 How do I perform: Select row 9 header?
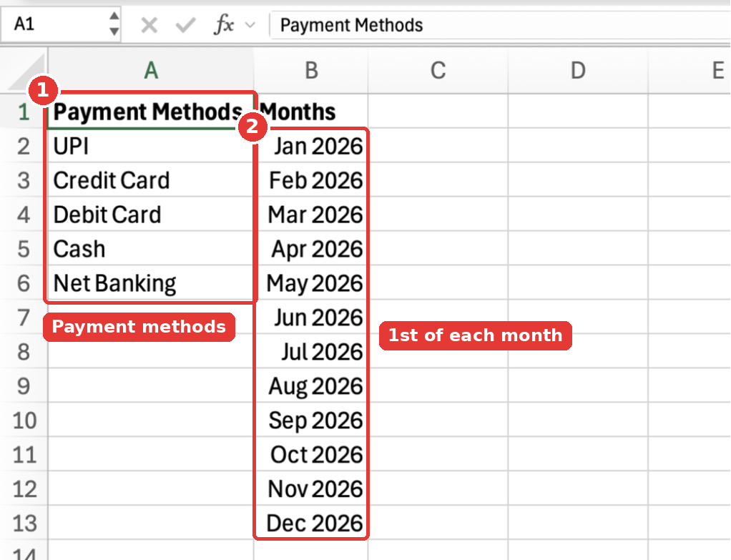(24, 385)
